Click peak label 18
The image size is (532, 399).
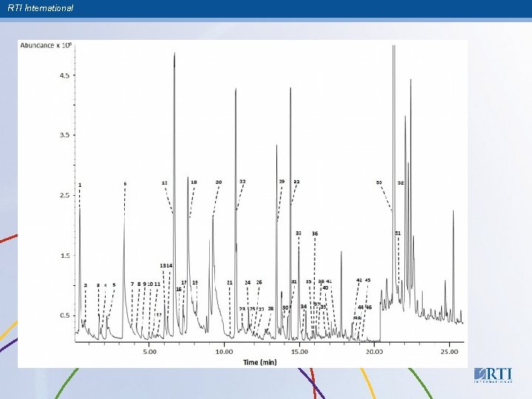point(194,183)
